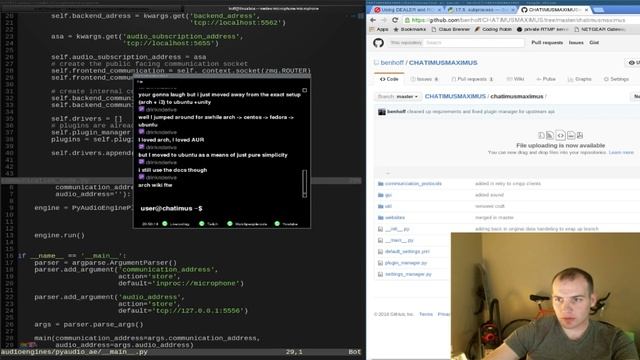
Task: Open the Coding Robin bookmark
Action: coord(493,29)
